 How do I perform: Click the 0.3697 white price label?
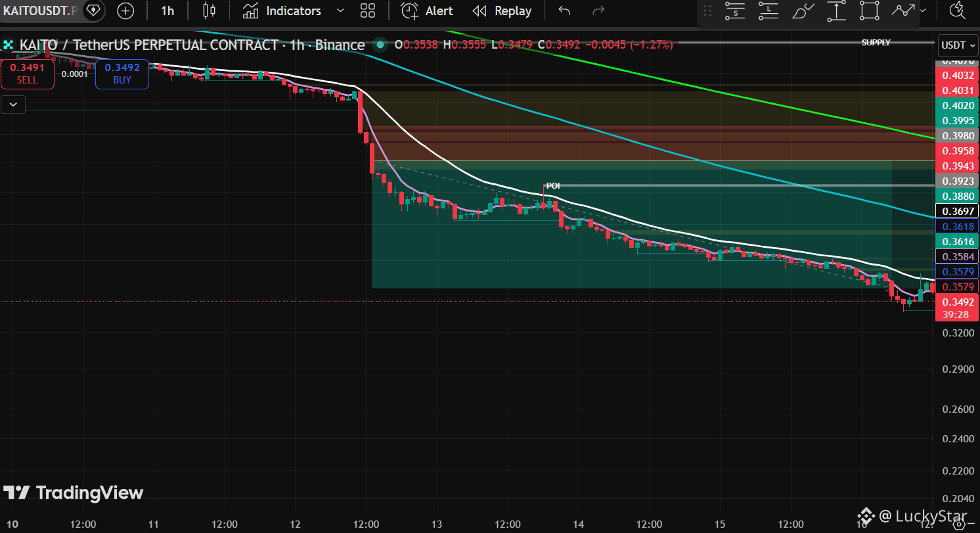958,211
